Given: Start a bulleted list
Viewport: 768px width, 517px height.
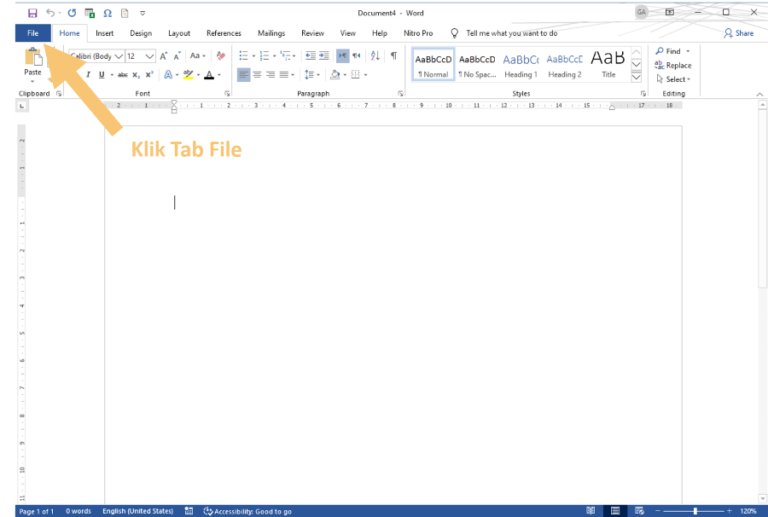Looking at the screenshot, I should click(x=243, y=56).
